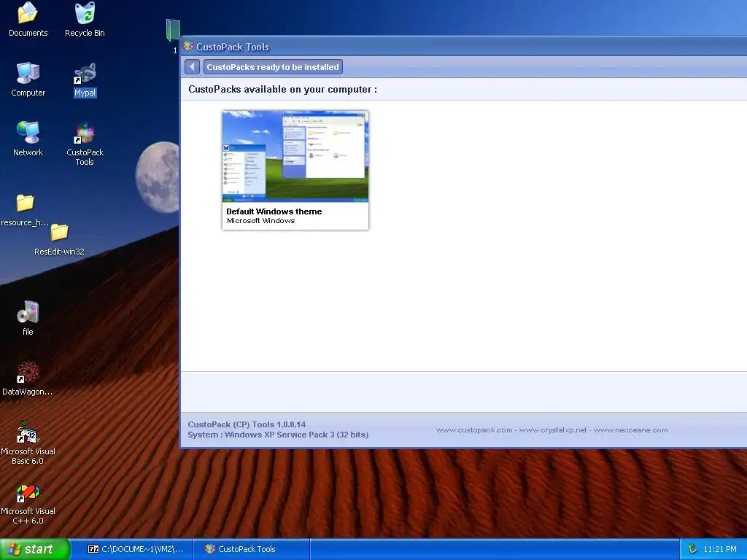Image resolution: width=747 pixels, height=560 pixels.
Task: Switch to the C:\DOCUME~1\VM2 taskbar item
Action: pos(136,549)
